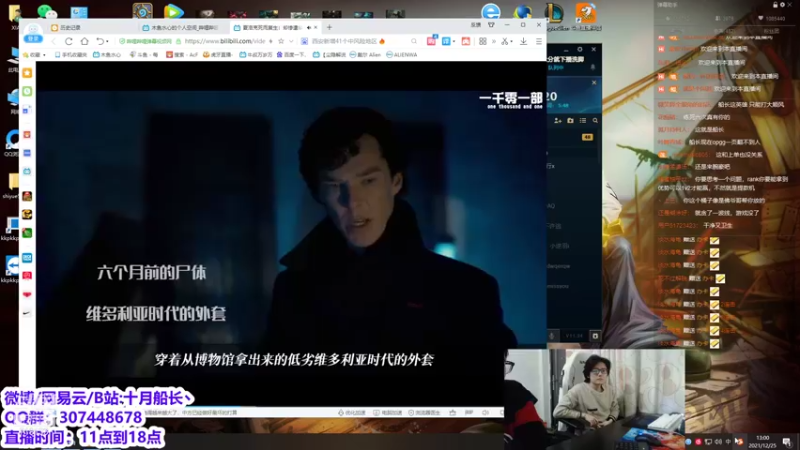Screen dimensions: 800x450
Task: Switch to the 木鱼水心 personal space tab
Action: [x=184, y=28]
